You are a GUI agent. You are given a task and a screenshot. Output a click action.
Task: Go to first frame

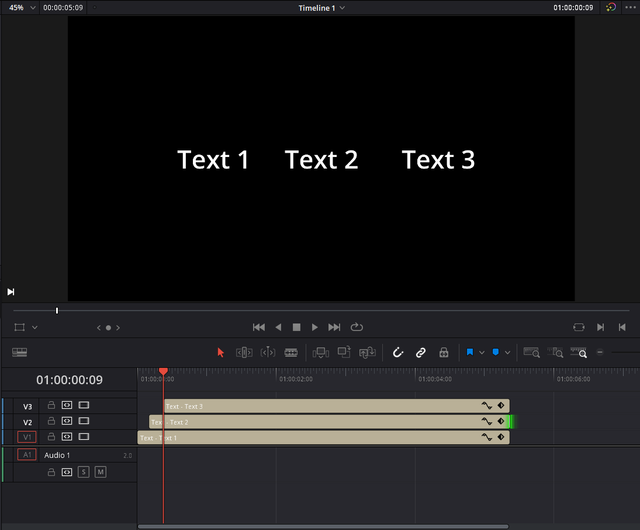click(x=258, y=327)
